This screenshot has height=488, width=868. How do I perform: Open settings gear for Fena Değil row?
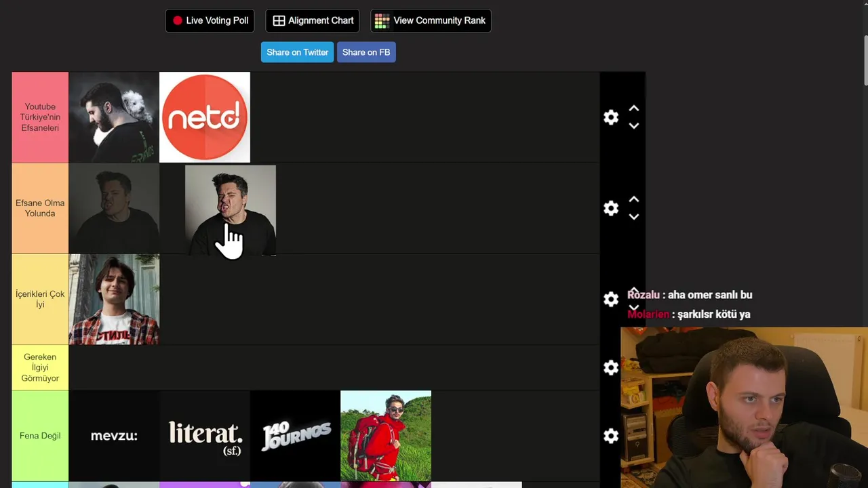(611, 436)
